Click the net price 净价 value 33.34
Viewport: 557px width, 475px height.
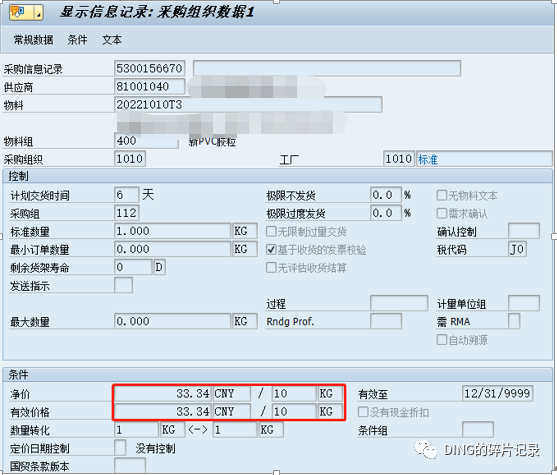point(163,394)
